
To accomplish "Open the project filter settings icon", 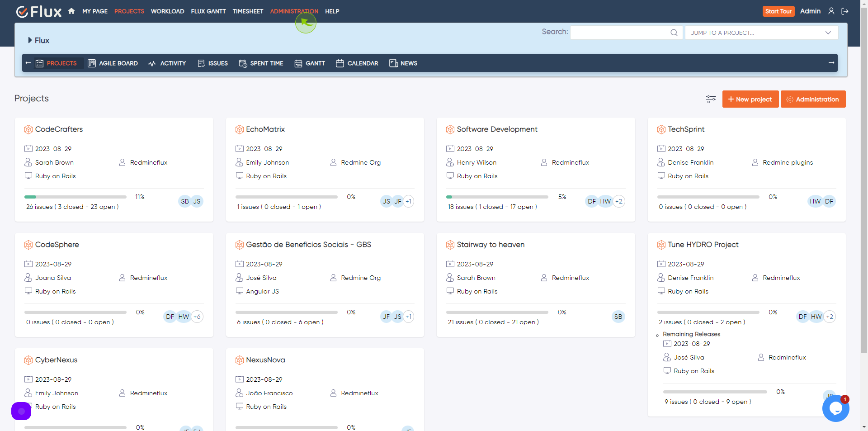I will [x=711, y=99].
